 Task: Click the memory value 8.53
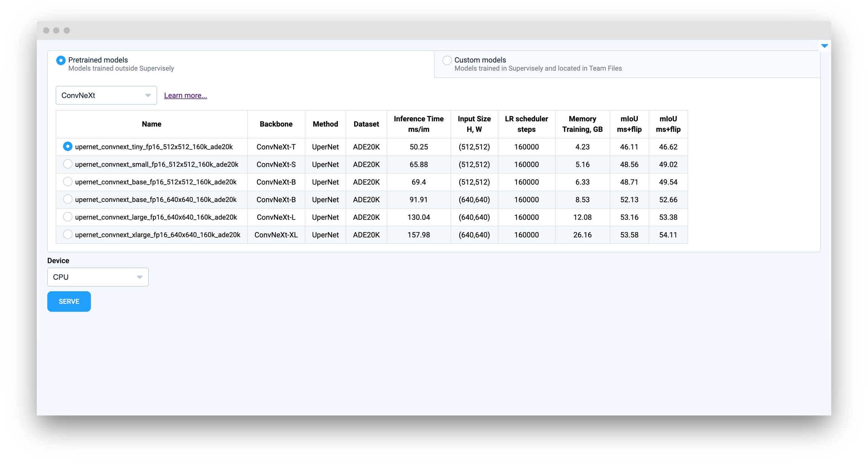click(582, 200)
